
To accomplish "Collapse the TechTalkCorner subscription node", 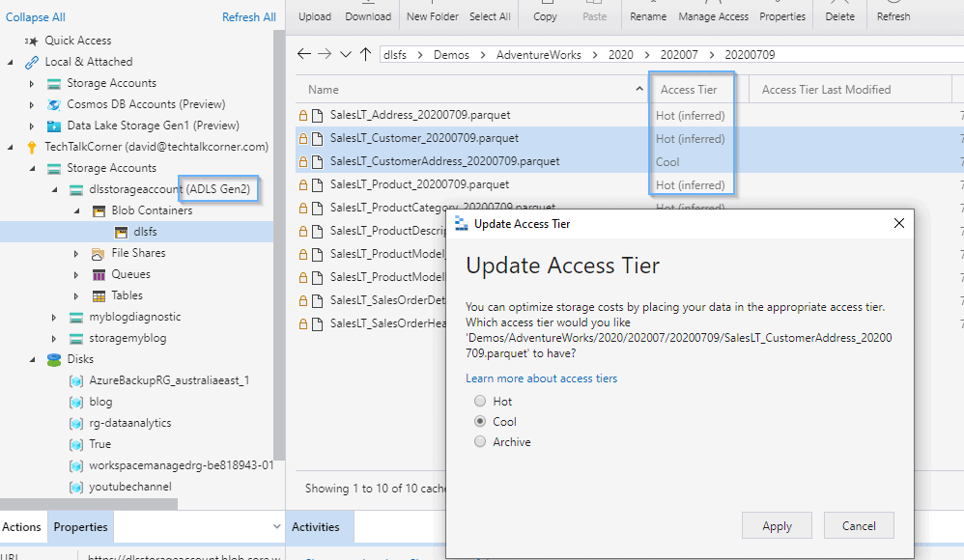I will click(x=11, y=148).
